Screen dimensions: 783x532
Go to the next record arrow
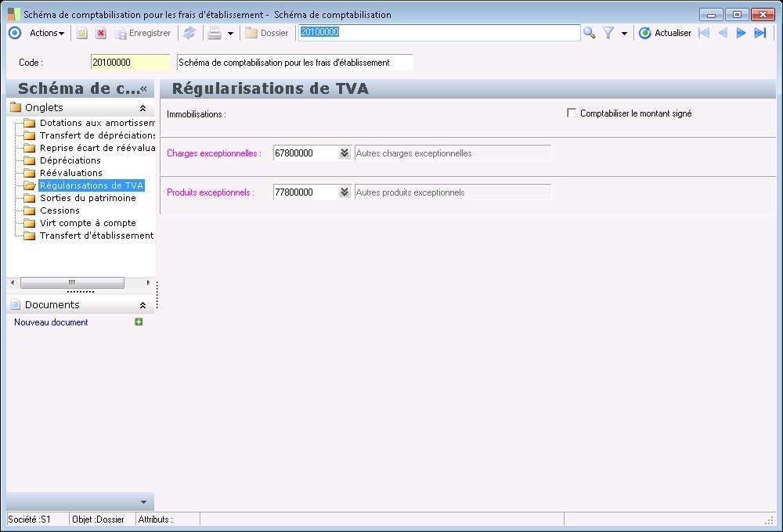pyautogui.click(x=741, y=33)
